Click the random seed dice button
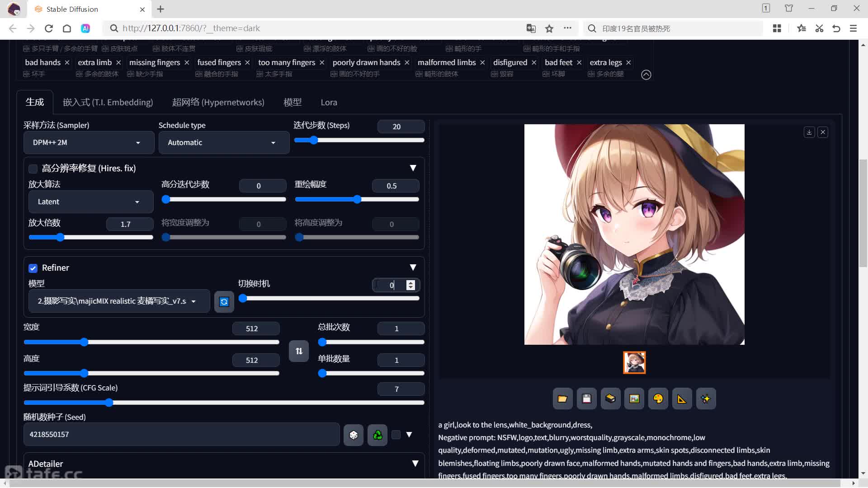 [354, 435]
